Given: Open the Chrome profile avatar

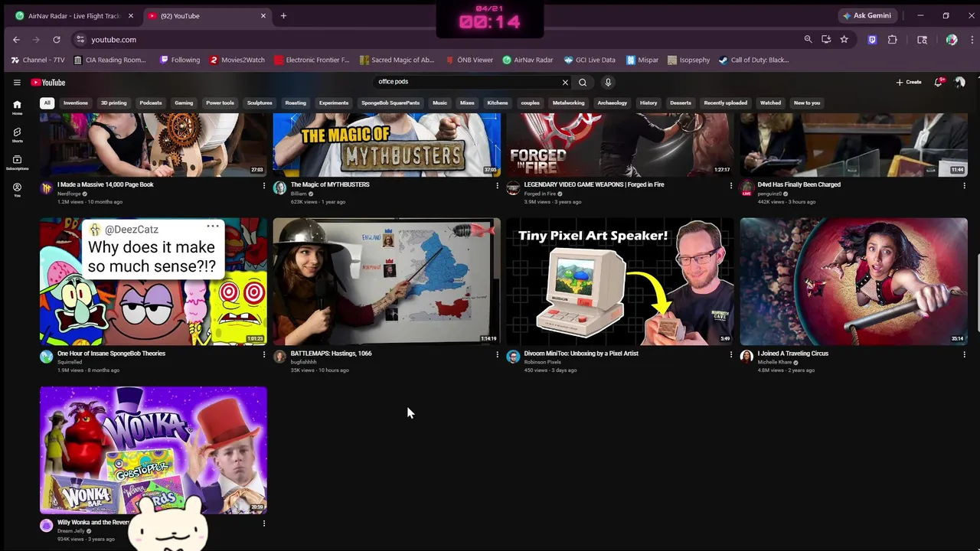Looking at the screenshot, I should [x=952, y=40].
